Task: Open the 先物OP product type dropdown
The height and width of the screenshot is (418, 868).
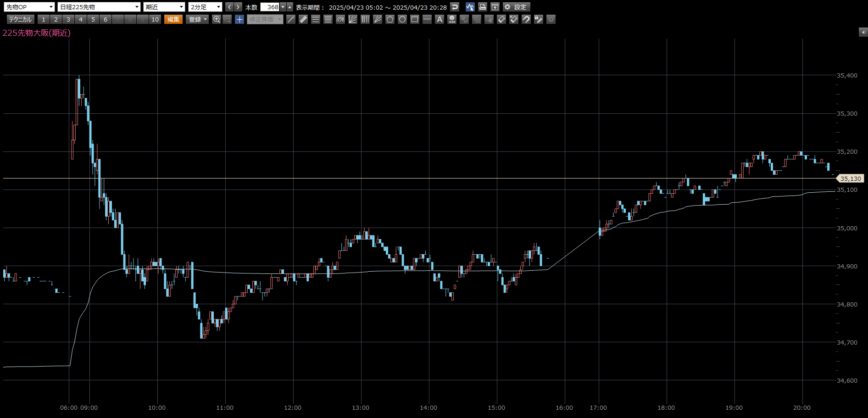Action: click(x=29, y=7)
